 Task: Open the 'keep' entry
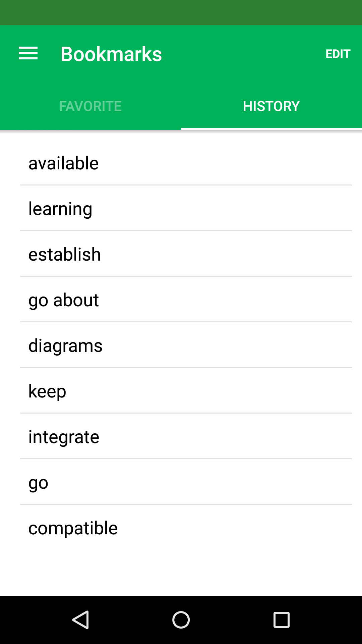click(x=47, y=391)
